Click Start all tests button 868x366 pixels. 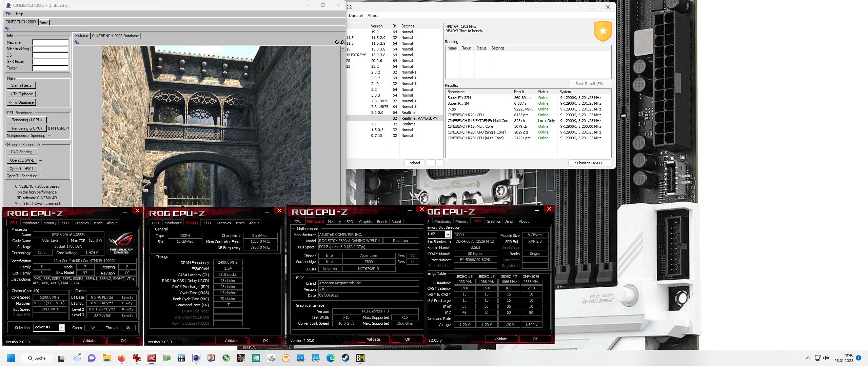click(21, 85)
